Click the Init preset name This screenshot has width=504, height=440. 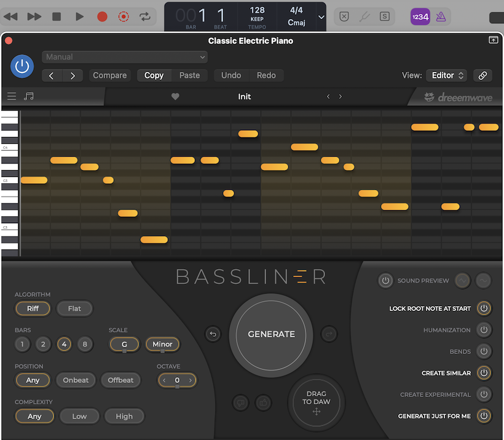coord(244,96)
